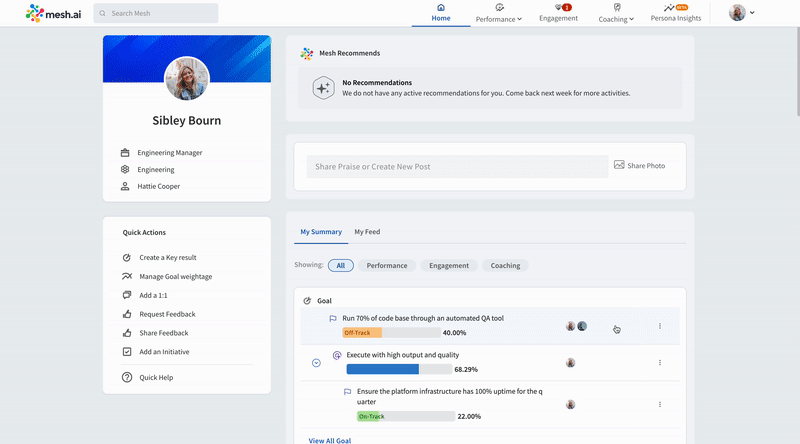The image size is (800, 444).
Task: Open Quick Help question mark icon
Action: [x=126, y=377]
